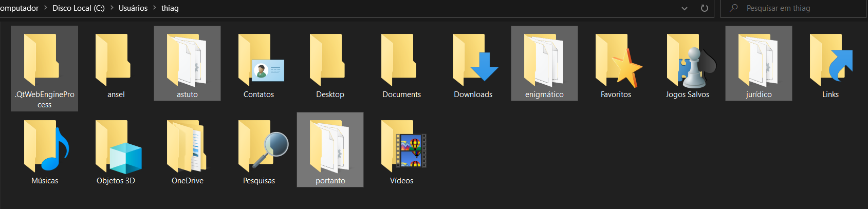
Task: Click the ansel folder name label
Action: coord(116,94)
